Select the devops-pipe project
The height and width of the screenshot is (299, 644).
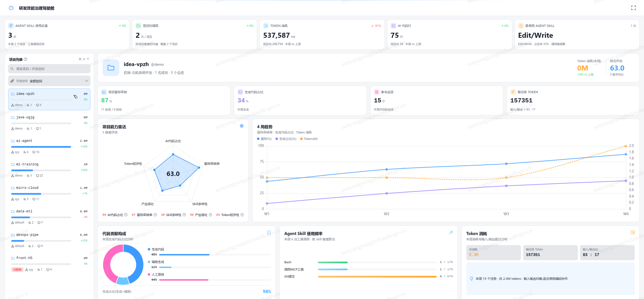49,240
